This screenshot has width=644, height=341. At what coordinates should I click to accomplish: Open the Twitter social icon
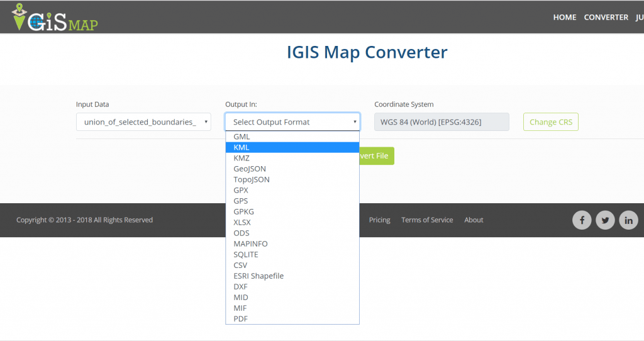pos(605,220)
